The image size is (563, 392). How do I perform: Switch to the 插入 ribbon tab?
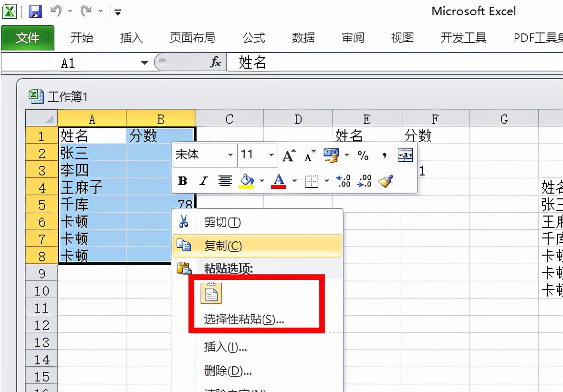[x=131, y=38]
